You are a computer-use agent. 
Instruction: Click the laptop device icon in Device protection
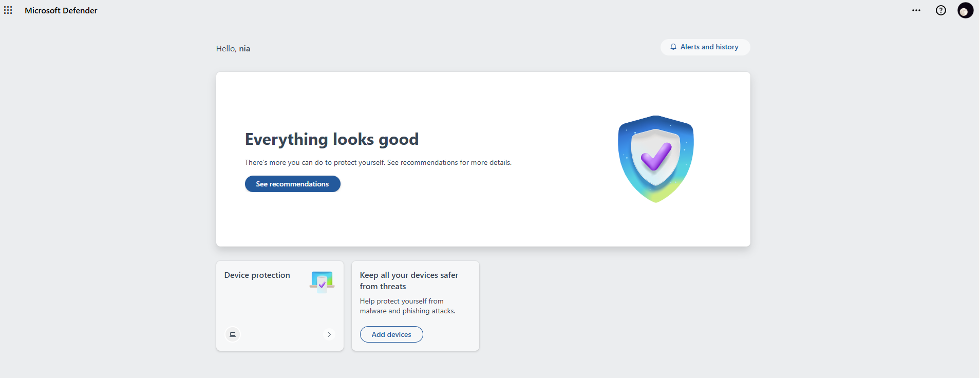coord(233,334)
